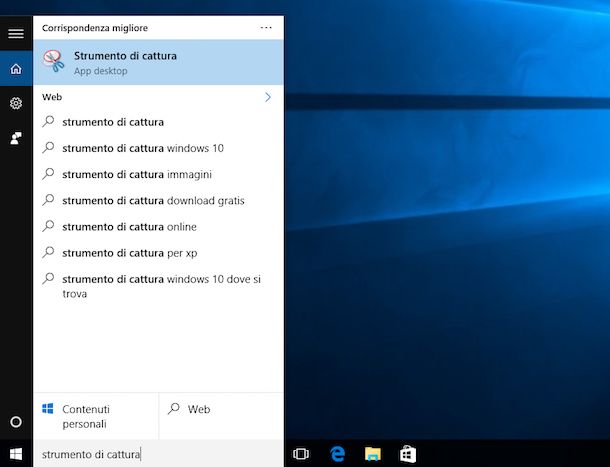Click the Strumento di cattura scissors icon
Screen dimensions: 610x467
coord(54,61)
